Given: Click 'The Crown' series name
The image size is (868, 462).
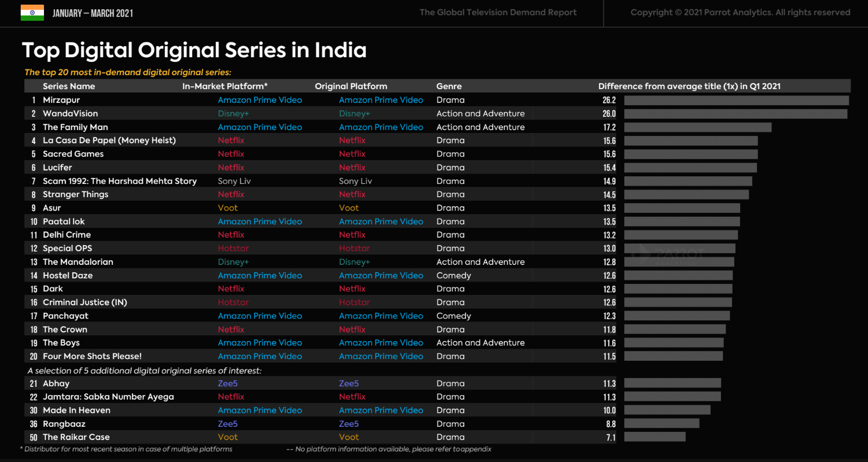Looking at the screenshot, I should pyautogui.click(x=65, y=330).
